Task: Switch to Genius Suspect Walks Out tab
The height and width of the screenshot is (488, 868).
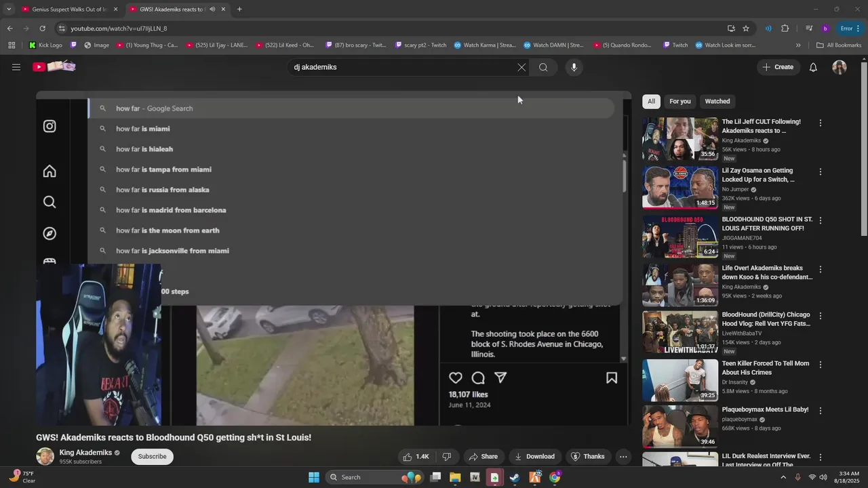Action: coord(68,9)
